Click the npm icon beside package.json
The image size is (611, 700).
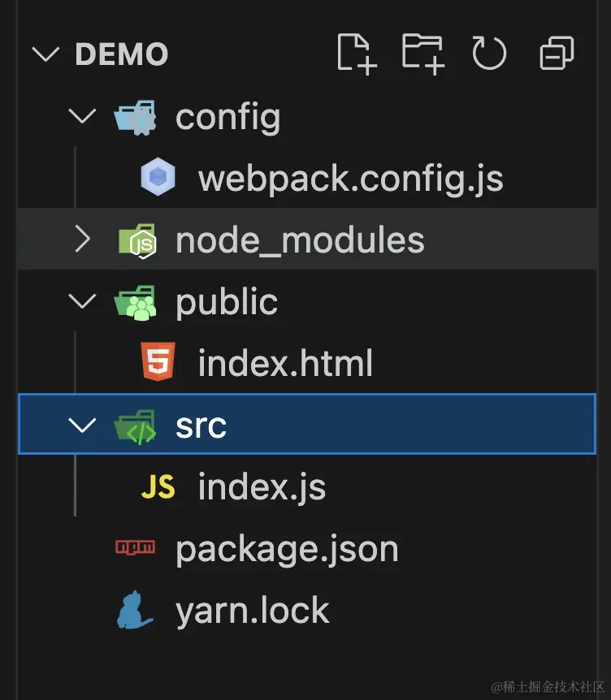(135, 549)
